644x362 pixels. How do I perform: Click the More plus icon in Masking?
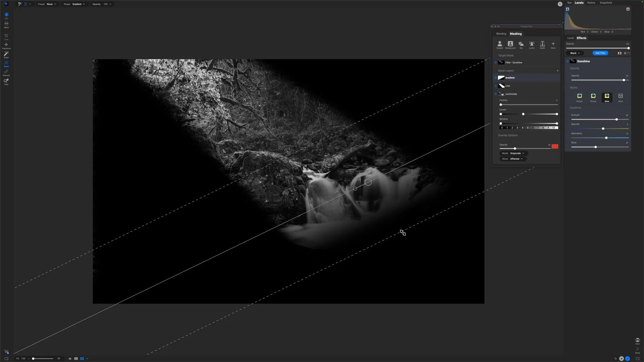tap(553, 45)
